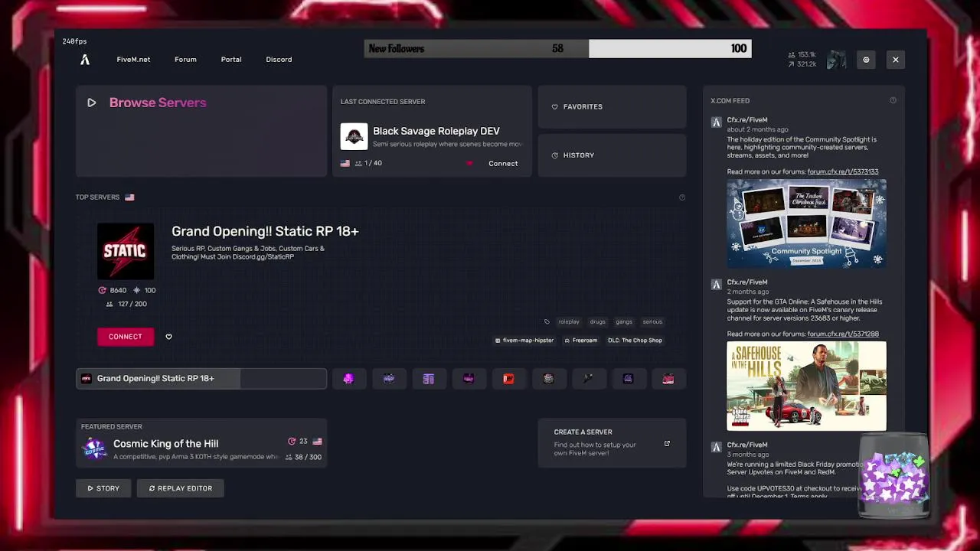Click the DLC: The Chop Shop label
Image resolution: width=980 pixels, height=551 pixels.
[635, 341]
